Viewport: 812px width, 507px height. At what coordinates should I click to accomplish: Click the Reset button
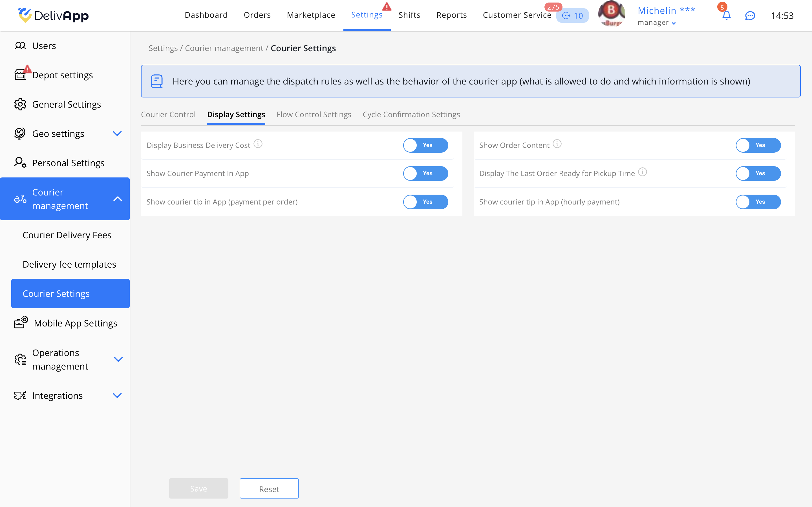[x=269, y=489]
